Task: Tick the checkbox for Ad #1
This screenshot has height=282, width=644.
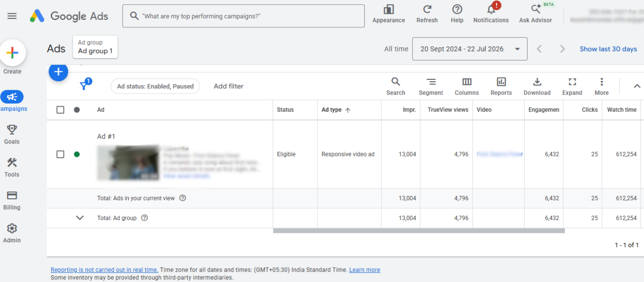Action: coord(60,154)
